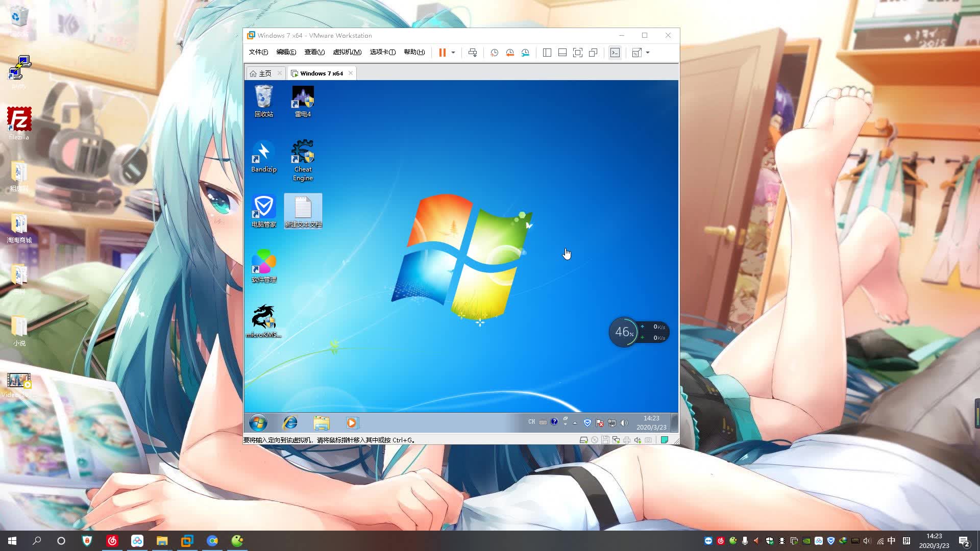Click the network icon in VM tray
This screenshot has height=551, width=980.
coord(612,423)
